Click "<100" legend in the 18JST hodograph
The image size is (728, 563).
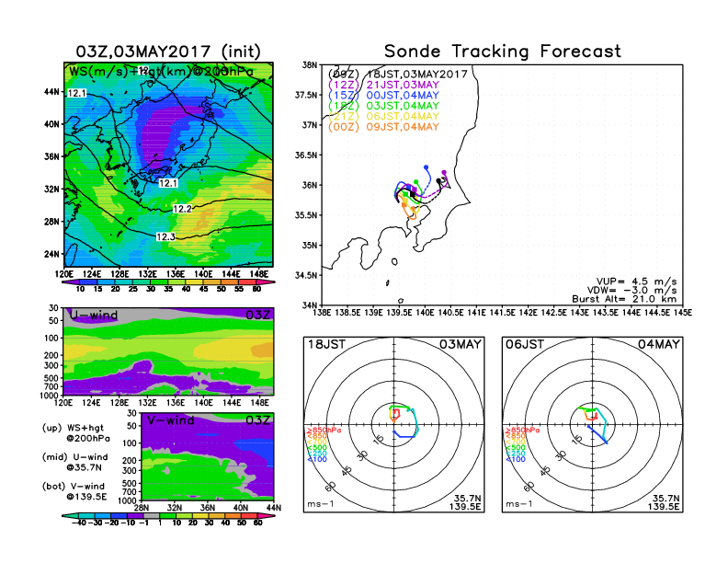pyautogui.click(x=317, y=459)
